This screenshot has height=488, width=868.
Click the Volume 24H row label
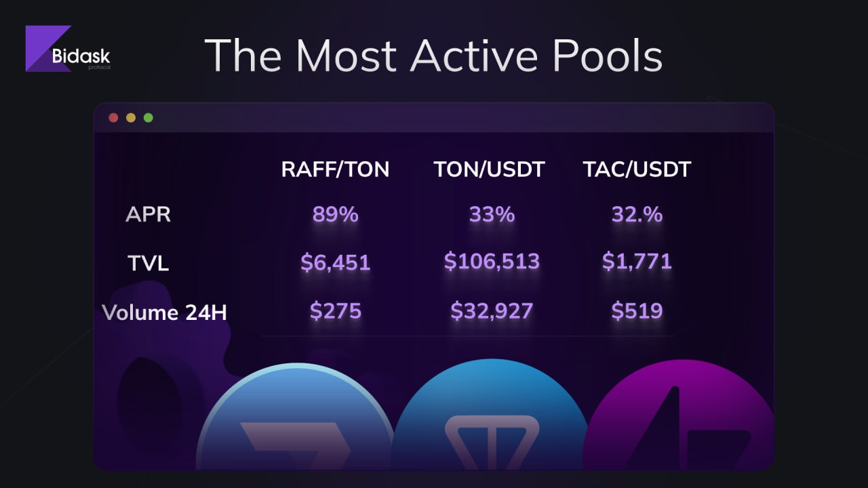pos(164,312)
